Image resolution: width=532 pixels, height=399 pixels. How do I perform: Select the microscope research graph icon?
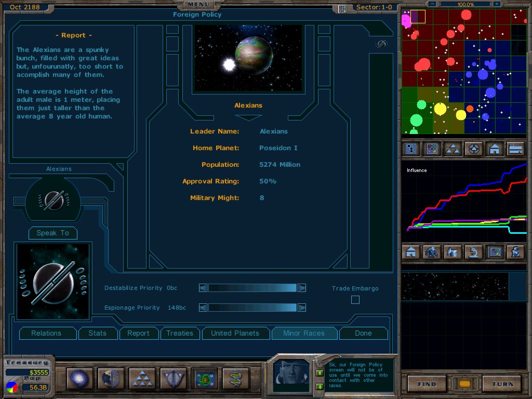474,252
